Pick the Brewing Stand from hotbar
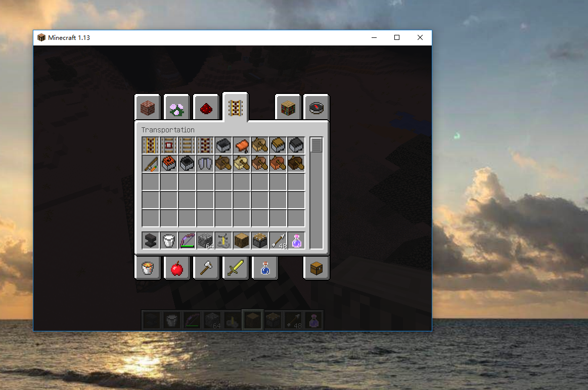Viewport: 588px width, 390px height. 223,240
